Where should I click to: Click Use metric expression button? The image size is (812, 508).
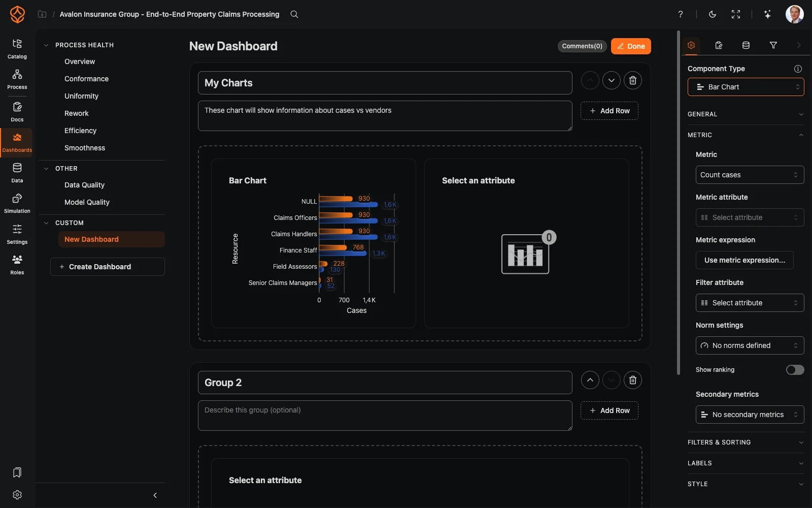click(745, 260)
